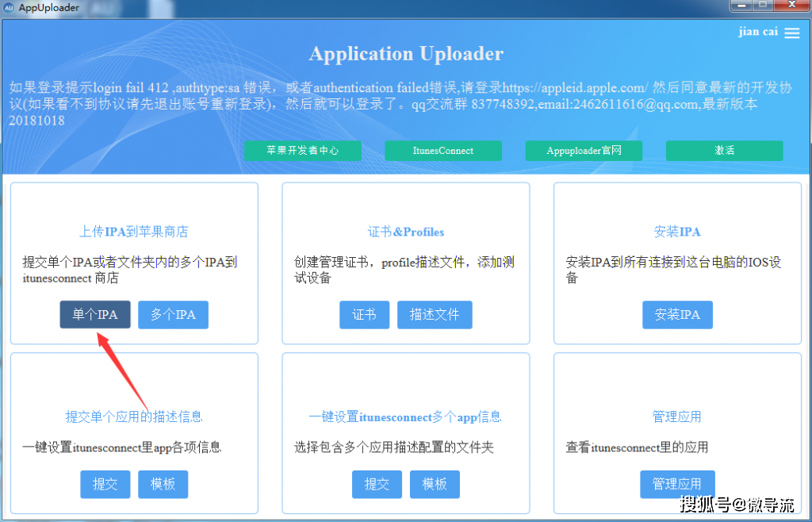Click the 安装IPA card heading
This screenshot has height=522, width=812.
(677, 232)
